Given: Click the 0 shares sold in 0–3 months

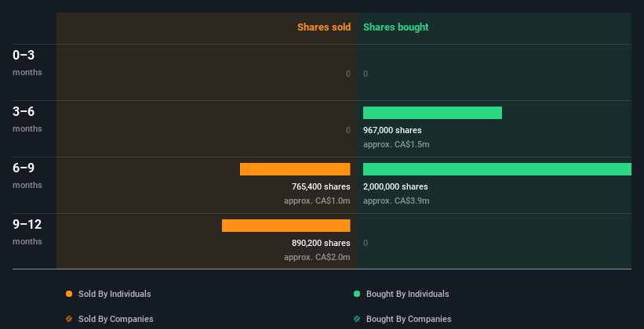Looking at the screenshot, I should click(348, 74).
